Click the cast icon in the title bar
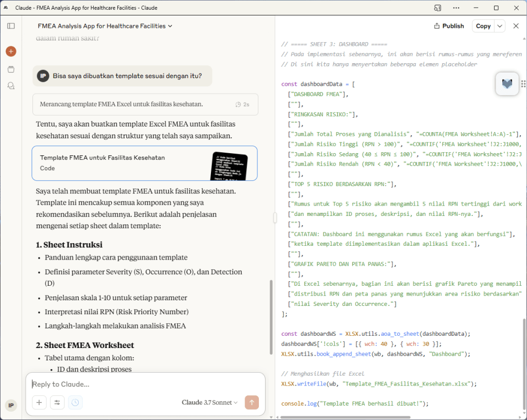 tap(437, 8)
